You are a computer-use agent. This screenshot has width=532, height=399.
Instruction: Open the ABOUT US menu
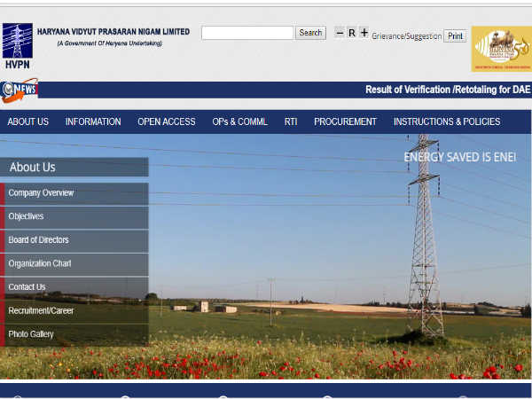click(x=27, y=121)
